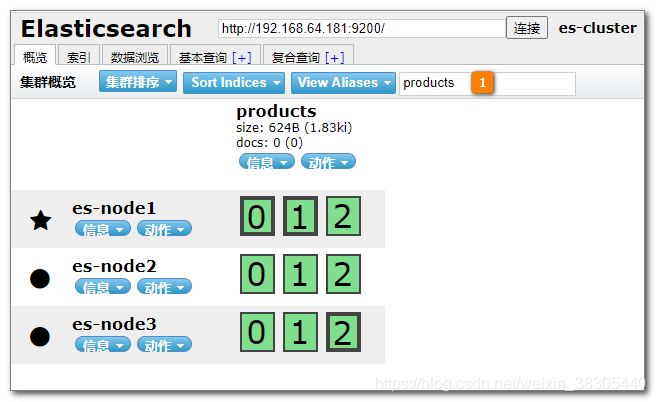Open 动作 dropdown for es-node2

point(164,287)
